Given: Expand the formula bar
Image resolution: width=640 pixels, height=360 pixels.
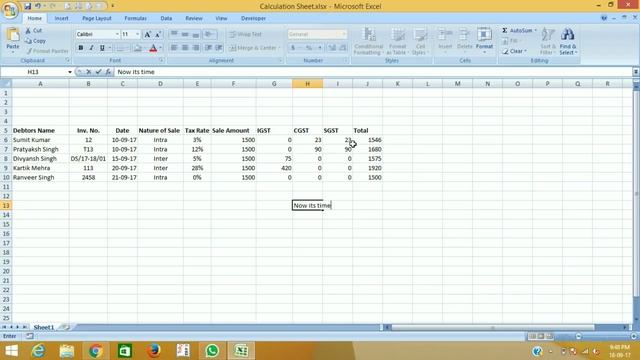Looking at the screenshot, I should (636, 72).
